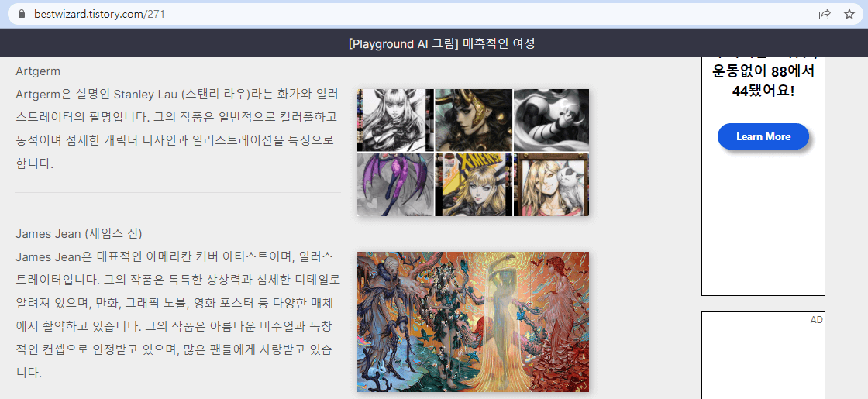Click the Playground AI page title header
This screenshot has height=399, width=868.
click(442, 43)
